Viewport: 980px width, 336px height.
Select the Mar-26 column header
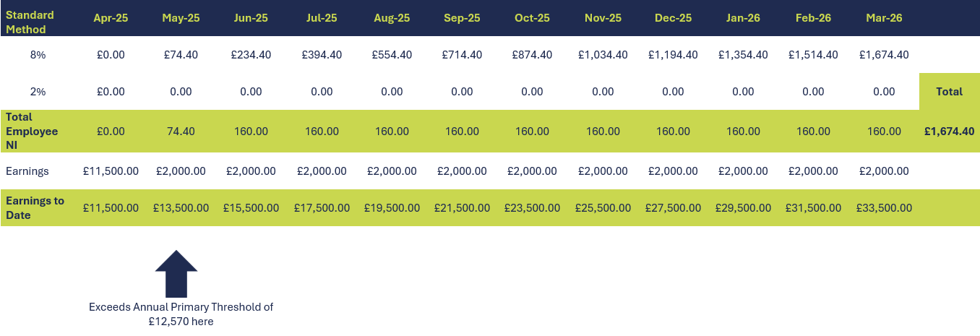pos(883,18)
